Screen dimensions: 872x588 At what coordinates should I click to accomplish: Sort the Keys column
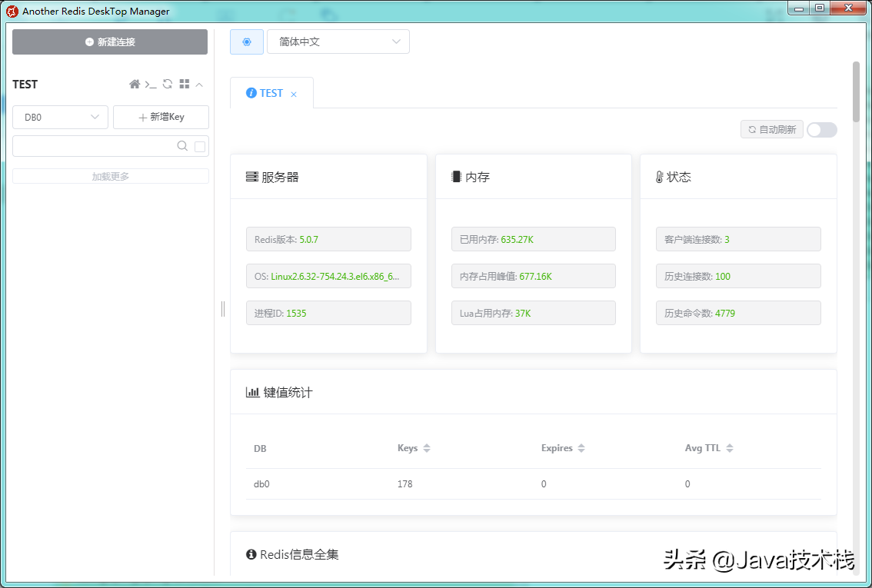[x=427, y=448]
